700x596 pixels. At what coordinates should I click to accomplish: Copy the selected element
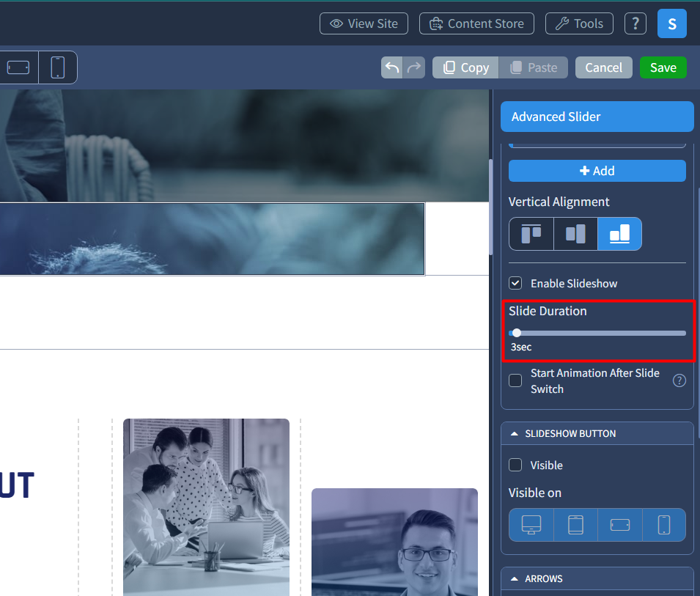465,67
